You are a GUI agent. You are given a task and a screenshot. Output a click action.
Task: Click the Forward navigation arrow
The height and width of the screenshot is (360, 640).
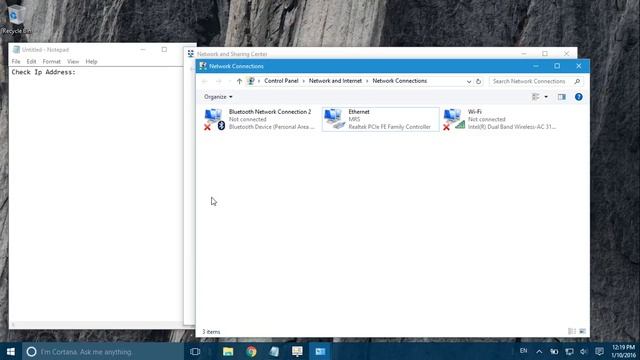tap(218, 81)
